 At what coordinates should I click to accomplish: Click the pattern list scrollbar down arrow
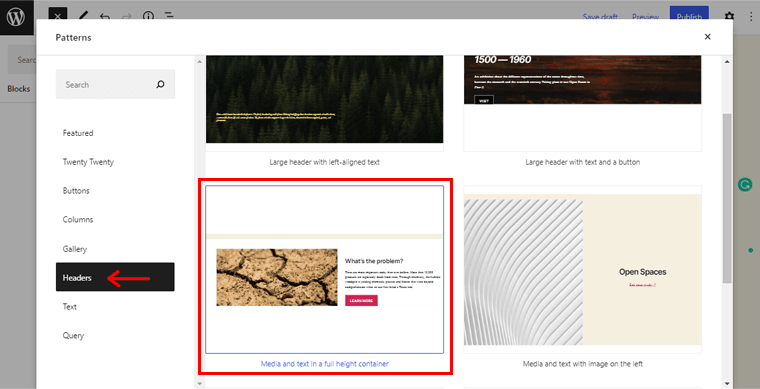(x=727, y=383)
